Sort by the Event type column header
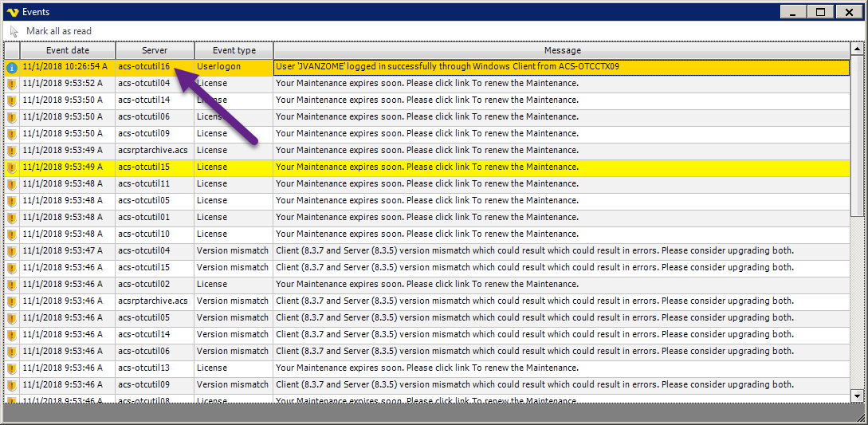868x425 pixels. 234,50
